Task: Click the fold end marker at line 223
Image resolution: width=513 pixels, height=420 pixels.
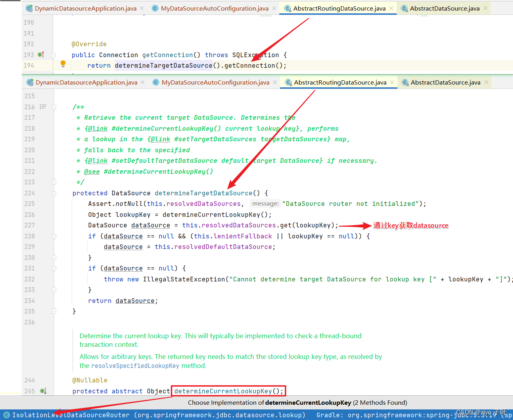Action: click(x=54, y=182)
